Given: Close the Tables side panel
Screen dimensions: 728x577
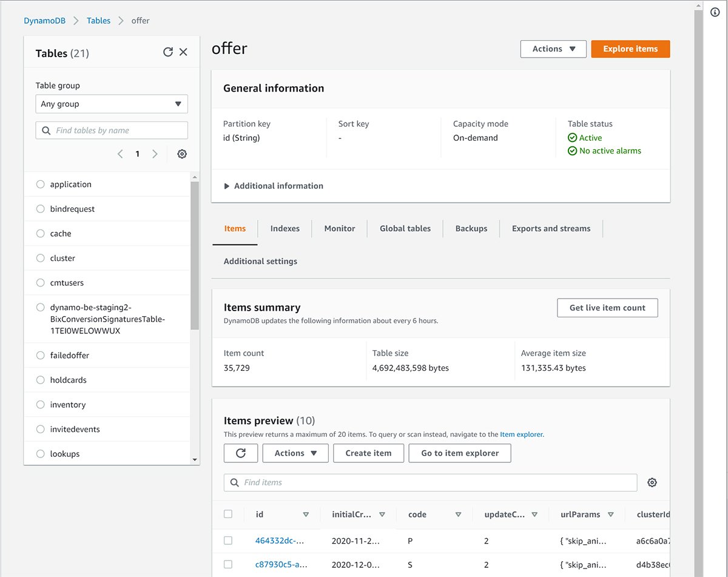Looking at the screenshot, I should click(183, 53).
